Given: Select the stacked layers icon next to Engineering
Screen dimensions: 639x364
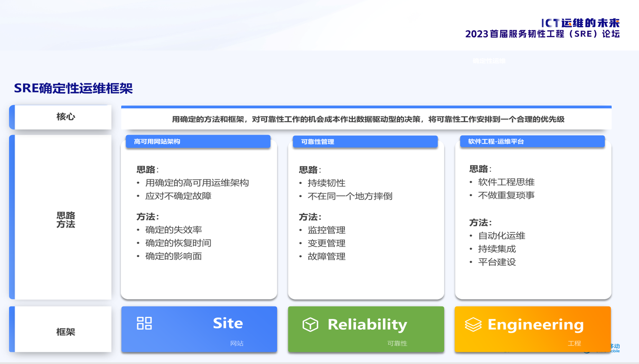Looking at the screenshot, I should point(474,325).
